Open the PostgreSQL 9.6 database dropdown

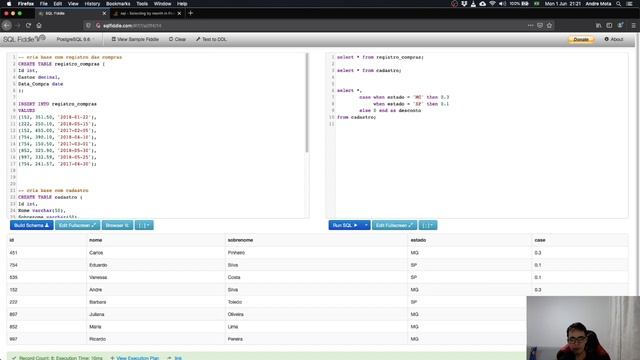click(75, 40)
